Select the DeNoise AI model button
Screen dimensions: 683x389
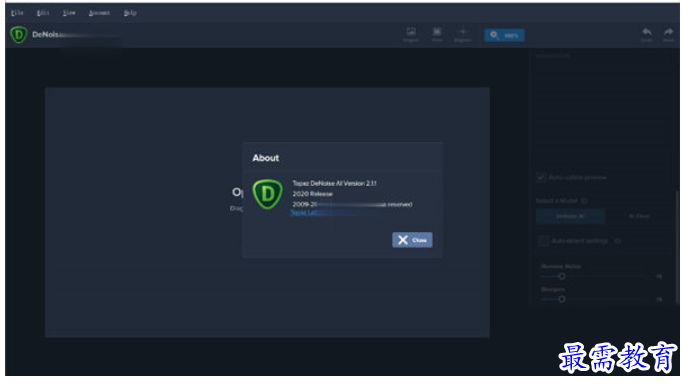pyautogui.click(x=570, y=216)
